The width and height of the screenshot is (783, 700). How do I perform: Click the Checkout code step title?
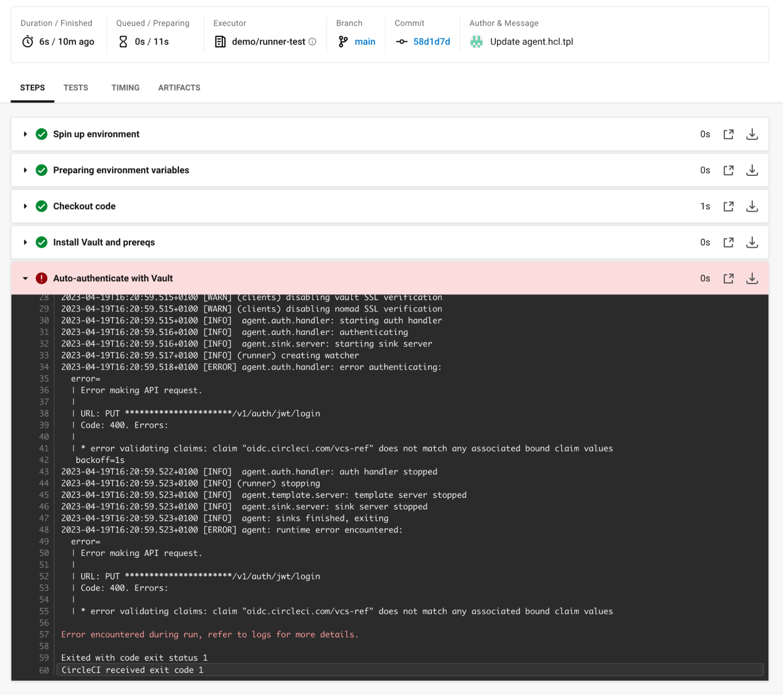pos(84,206)
